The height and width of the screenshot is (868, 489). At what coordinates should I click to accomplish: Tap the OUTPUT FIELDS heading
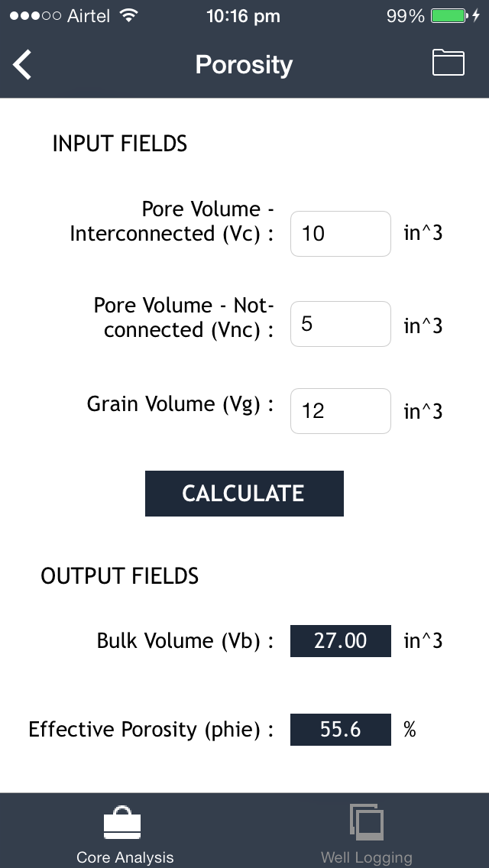pos(120,576)
